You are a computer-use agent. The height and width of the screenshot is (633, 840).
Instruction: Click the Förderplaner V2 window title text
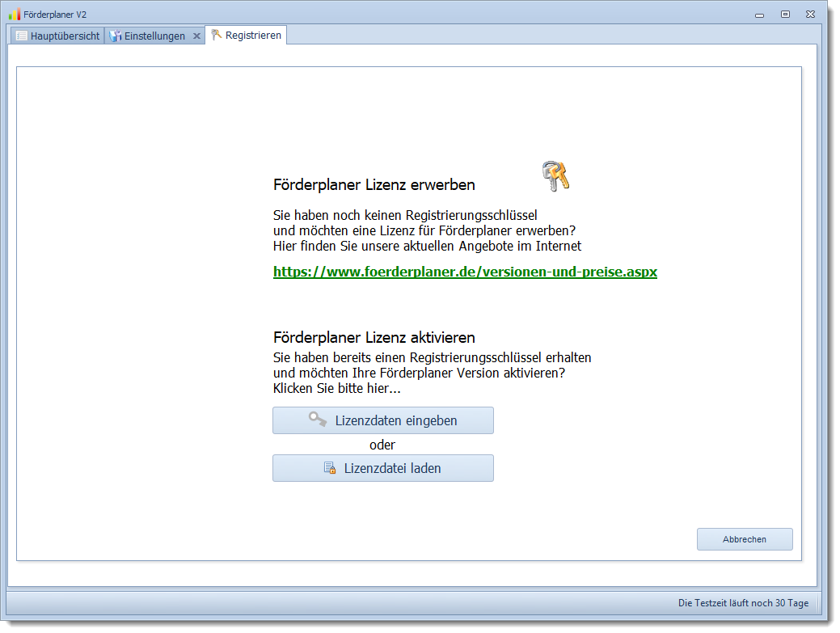[55, 15]
